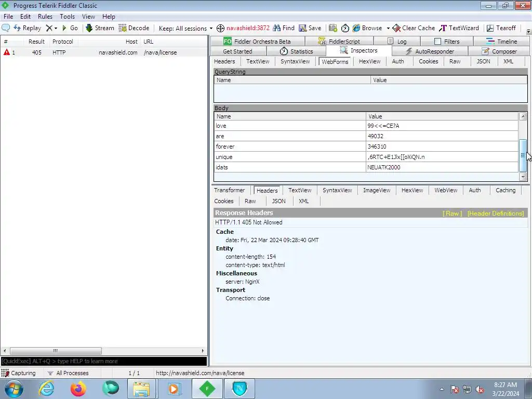Open the View menu
Screen dimensions: 532x399
tap(88, 17)
